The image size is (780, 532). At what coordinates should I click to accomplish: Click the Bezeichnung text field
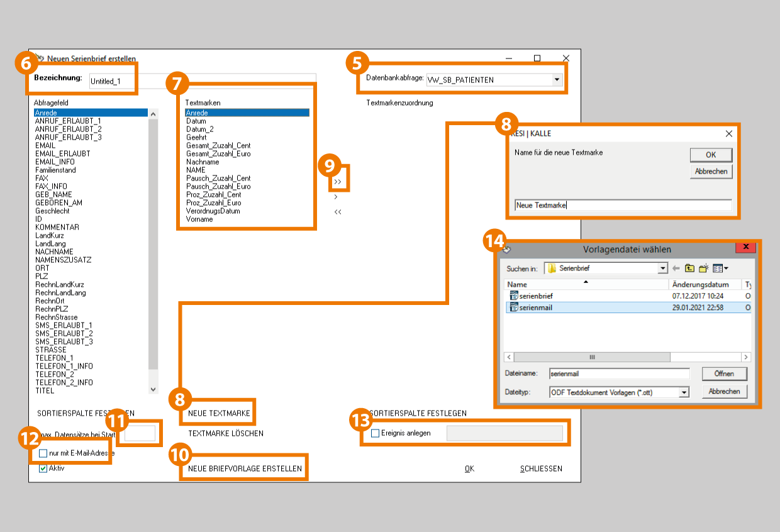(x=201, y=81)
